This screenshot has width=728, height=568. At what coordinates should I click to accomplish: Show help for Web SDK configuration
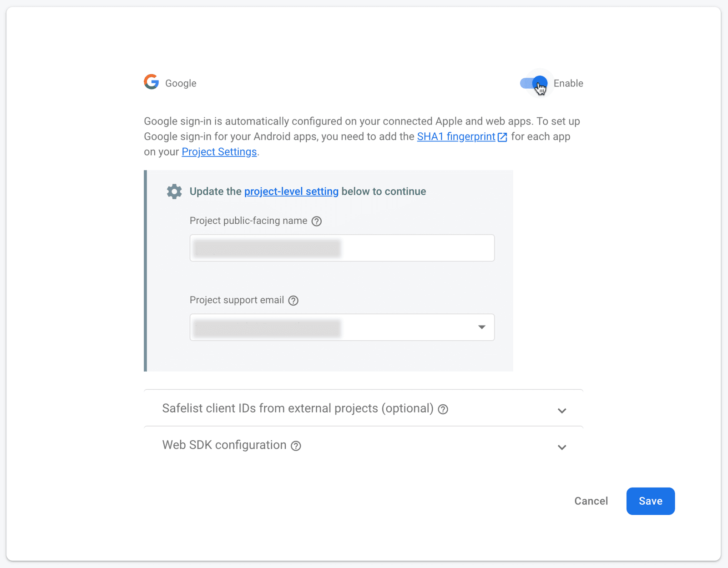296,446
